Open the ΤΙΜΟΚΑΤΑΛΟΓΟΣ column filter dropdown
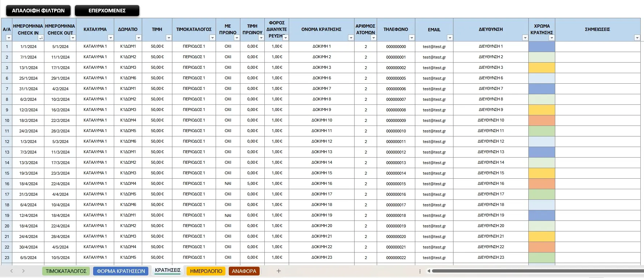Viewport: 644px width, 278px height. coord(212,38)
